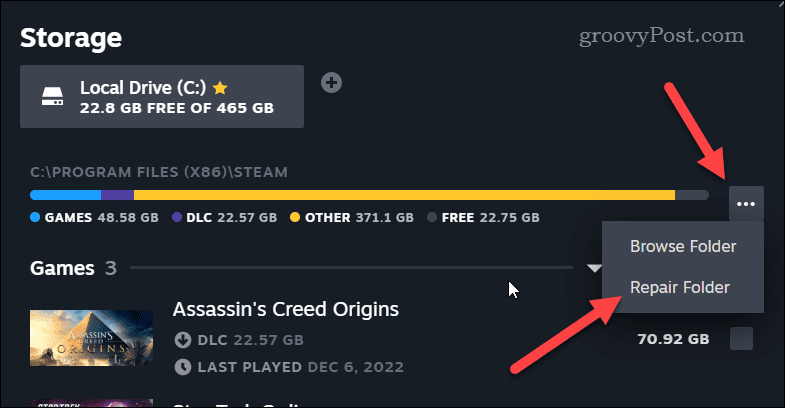Click the blue Games segment of storage bar

click(66, 194)
